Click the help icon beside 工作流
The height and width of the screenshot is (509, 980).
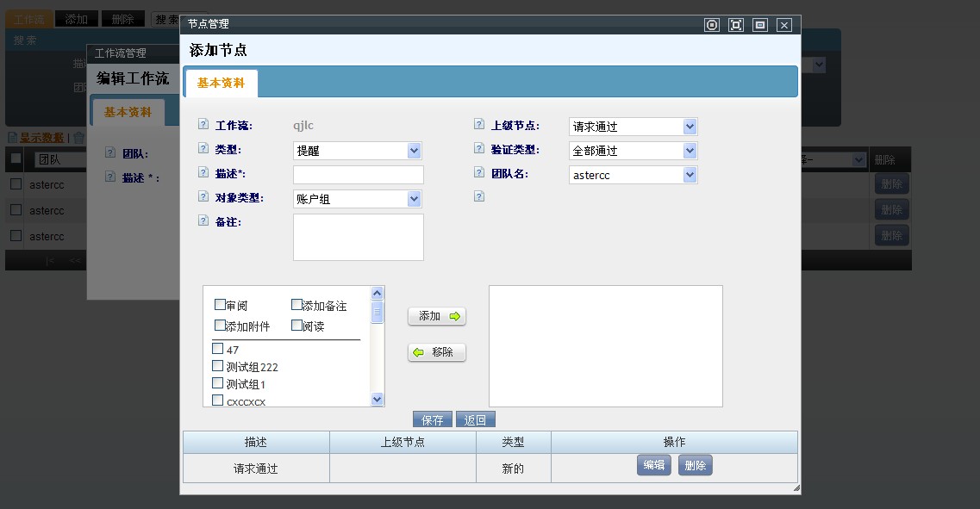pos(203,125)
